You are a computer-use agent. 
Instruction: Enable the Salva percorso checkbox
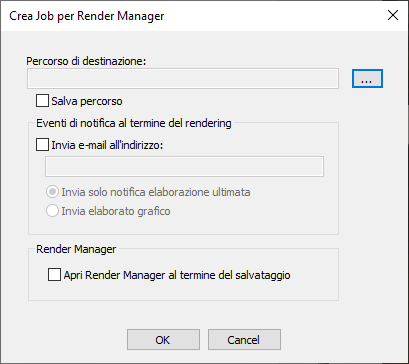coord(42,101)
